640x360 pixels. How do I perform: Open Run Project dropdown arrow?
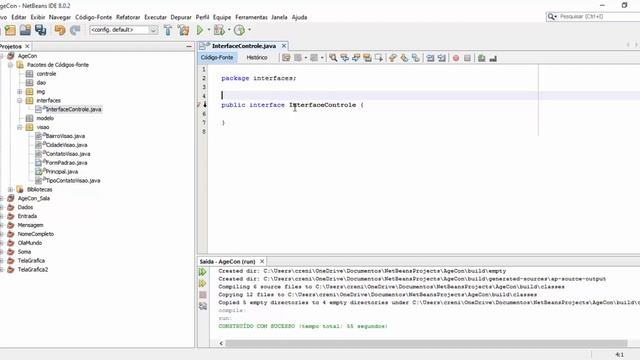209,30
